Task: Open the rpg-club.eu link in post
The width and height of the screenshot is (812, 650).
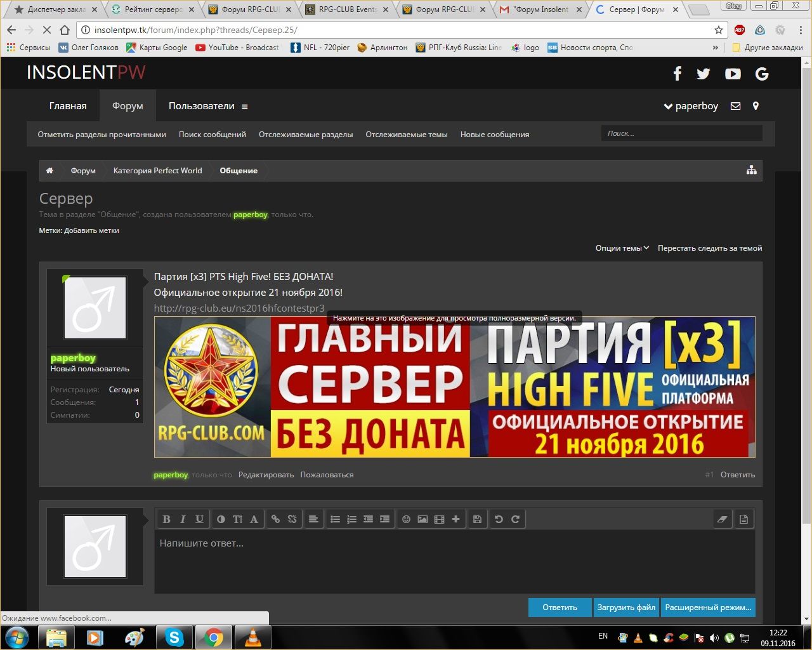Action: (x=239, y=308)
